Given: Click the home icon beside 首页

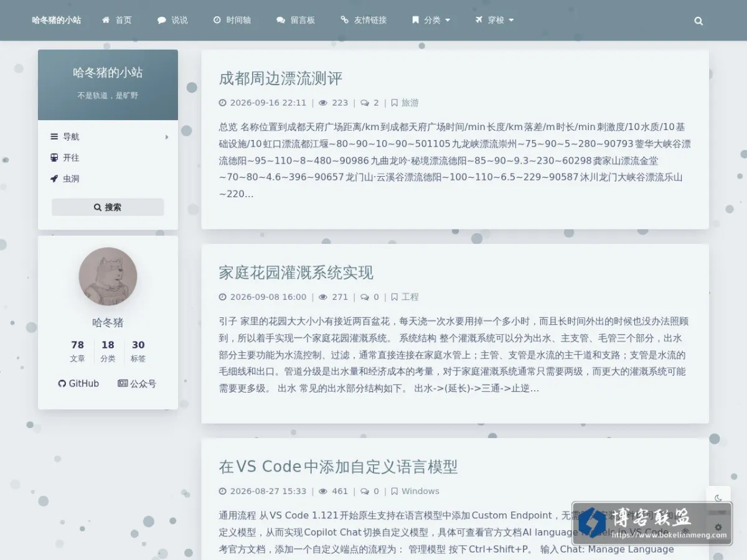Looking at the screenshot, I should pyautogui.click(x=106, y=20).
